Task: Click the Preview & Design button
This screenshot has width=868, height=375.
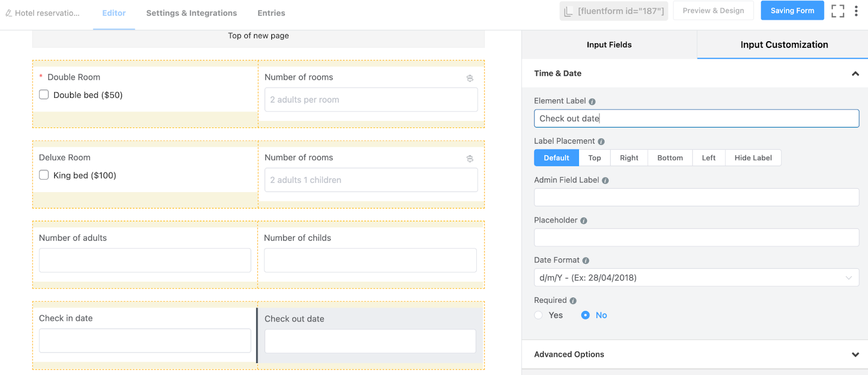Action: coord(713,11)
